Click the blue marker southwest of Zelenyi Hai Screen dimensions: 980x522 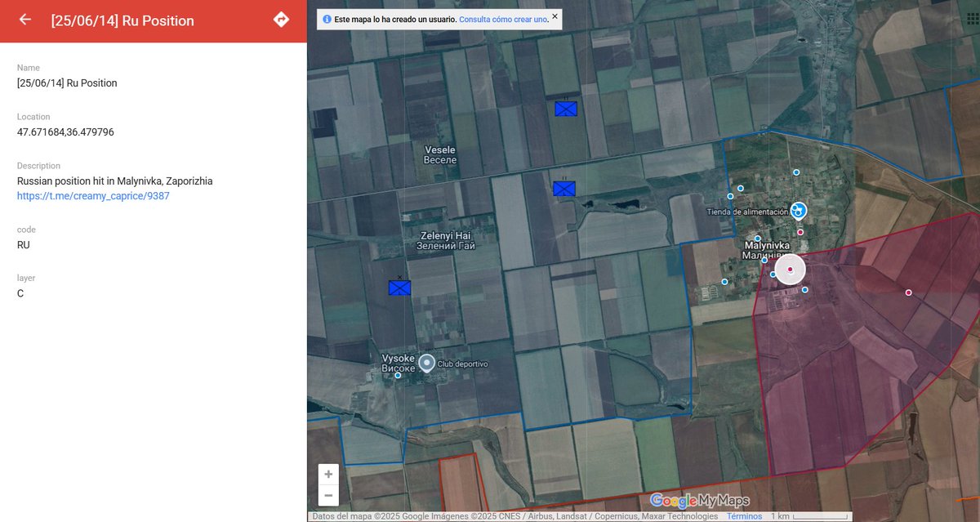coord(399,288)
